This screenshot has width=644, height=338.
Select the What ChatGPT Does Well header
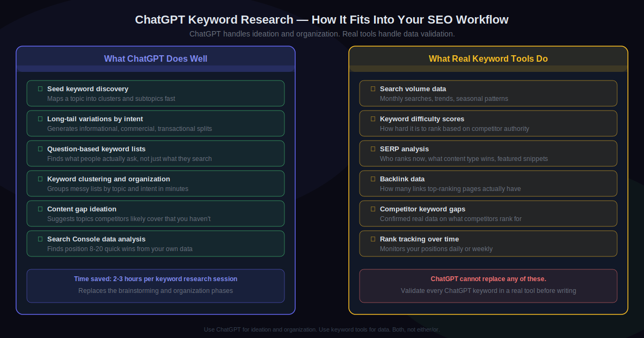coord(156,59)
